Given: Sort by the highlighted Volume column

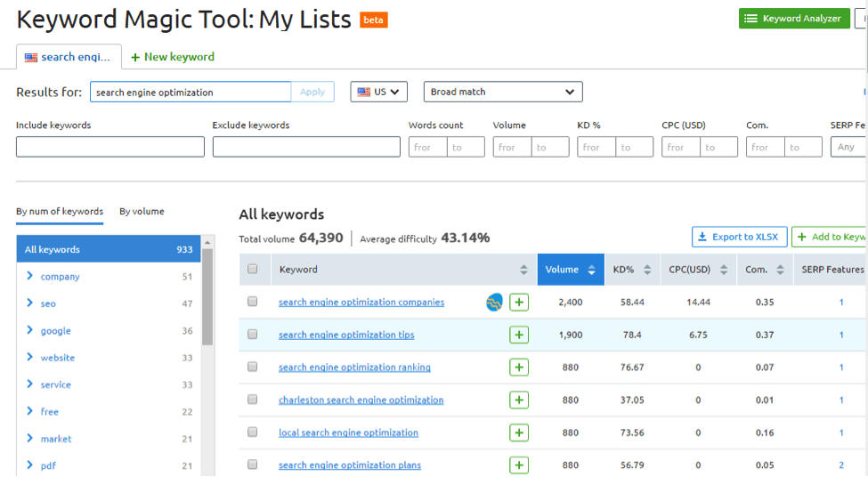Looking at the screenshot, I should (571, 270).
